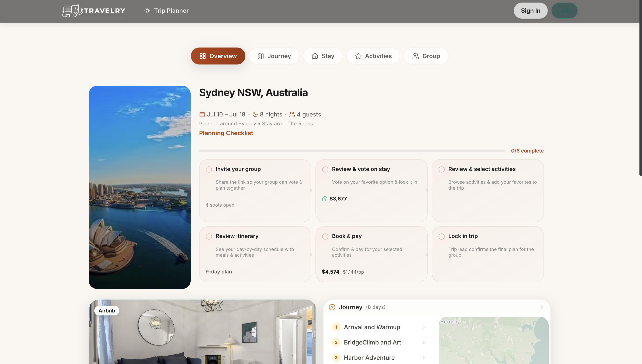
Task: Select the Journey map icon
Action: 260,56
